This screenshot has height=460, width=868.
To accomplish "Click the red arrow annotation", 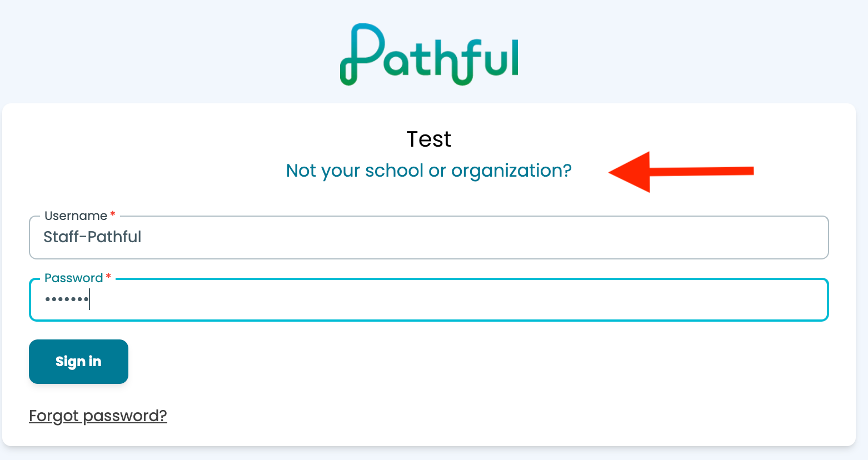I will point(681,172).
